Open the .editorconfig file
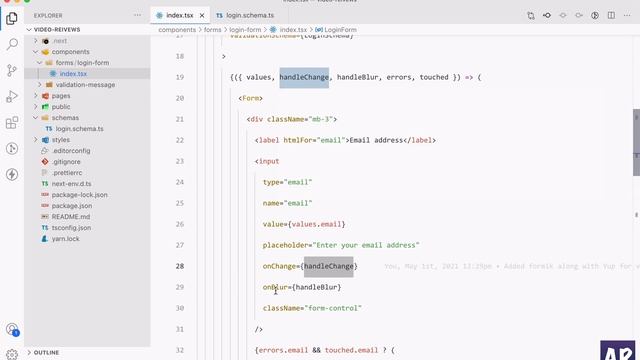Image resolution: width=640 pixels, height=360 pixels. coord(87,151)
